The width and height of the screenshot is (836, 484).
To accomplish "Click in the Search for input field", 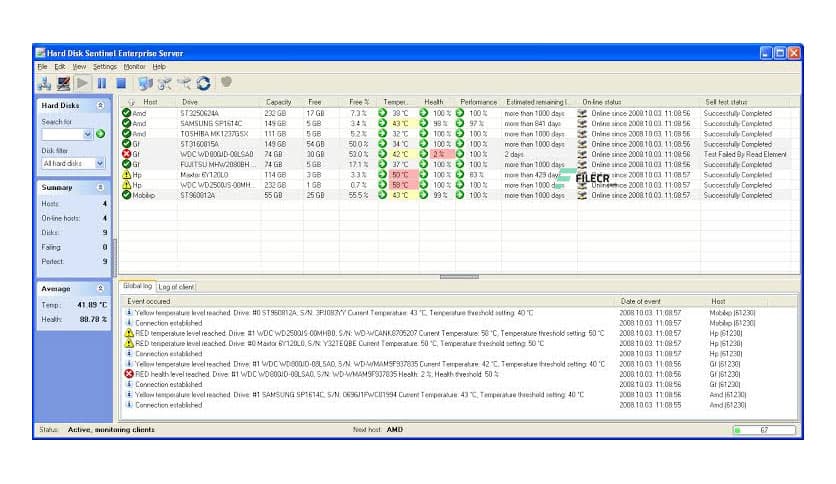I will pos(62,134).
